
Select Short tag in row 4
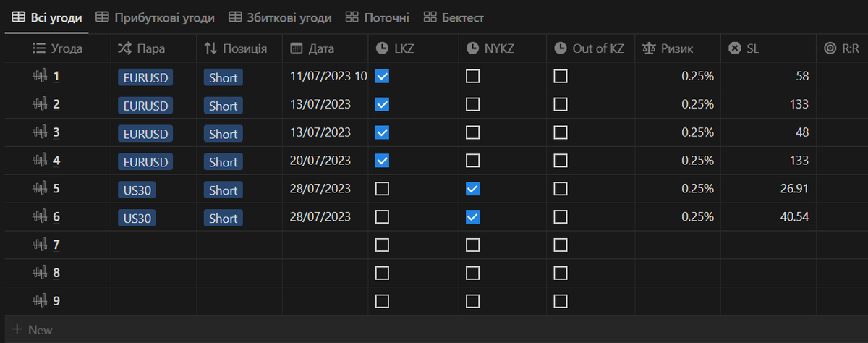tap(223, 162)
